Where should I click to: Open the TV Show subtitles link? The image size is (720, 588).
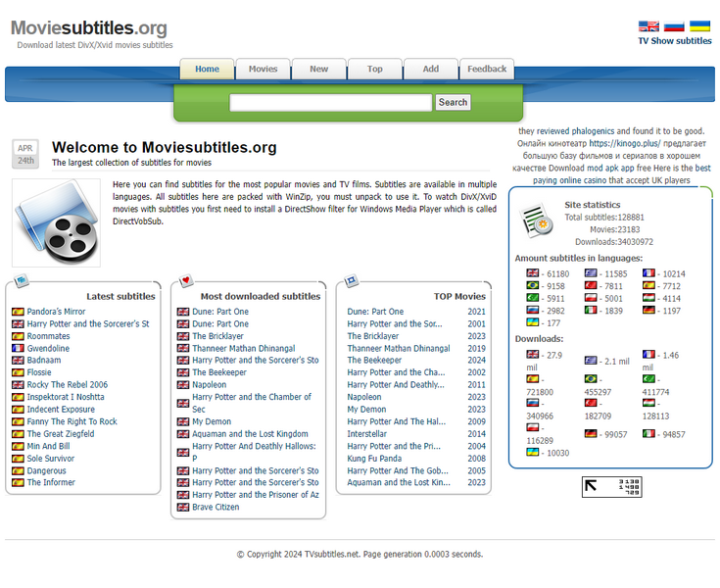point(675,41)
